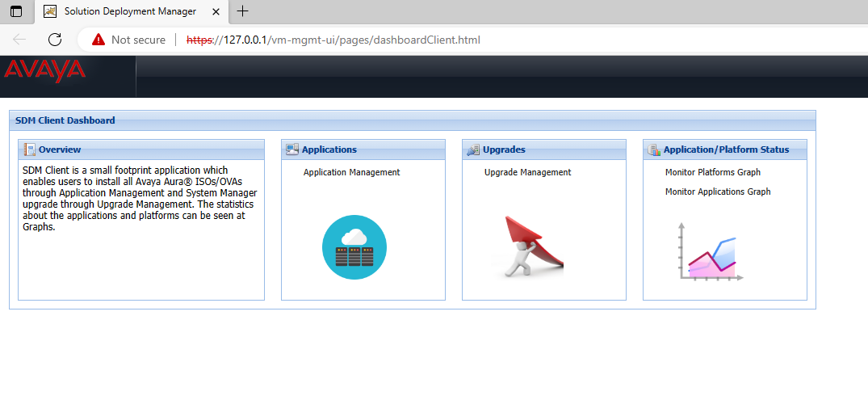The height and width of the screenshot is (400, 868).
Task: Open a new browser tab
Action: (242, 11)
